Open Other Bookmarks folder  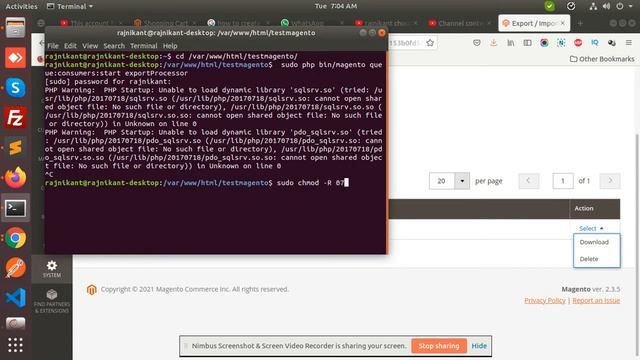(x=602, y=59)
